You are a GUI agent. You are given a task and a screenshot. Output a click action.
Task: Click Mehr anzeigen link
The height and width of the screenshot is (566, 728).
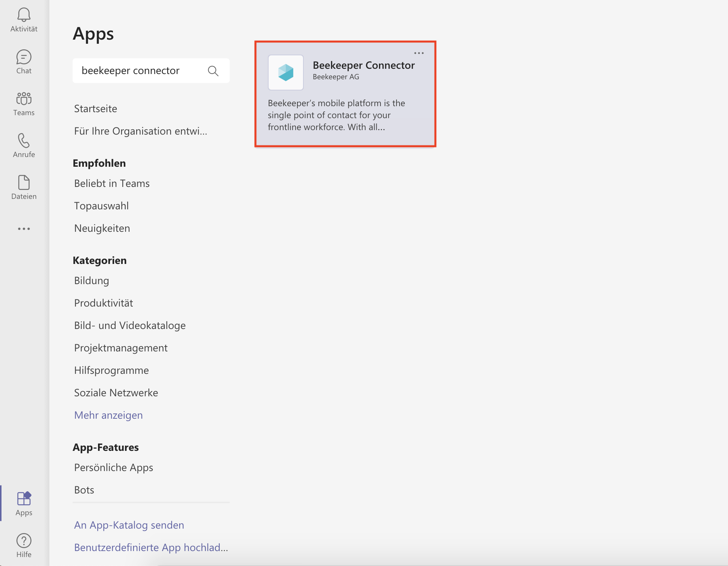tap(108, 415)
